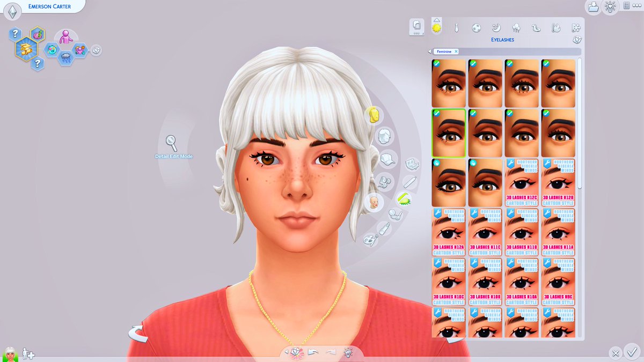The height and width of the screenshot is (362, 644).
Task: Switch to the Everyday sun outfit category
Action: (x=437, y=27)
